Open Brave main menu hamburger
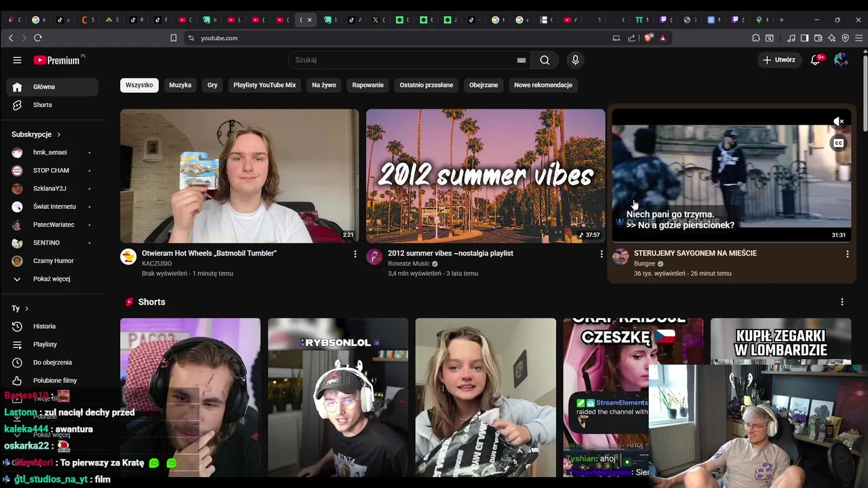This screenshot has height=488, width=868. pyautogui.click(x=859, y=38)
